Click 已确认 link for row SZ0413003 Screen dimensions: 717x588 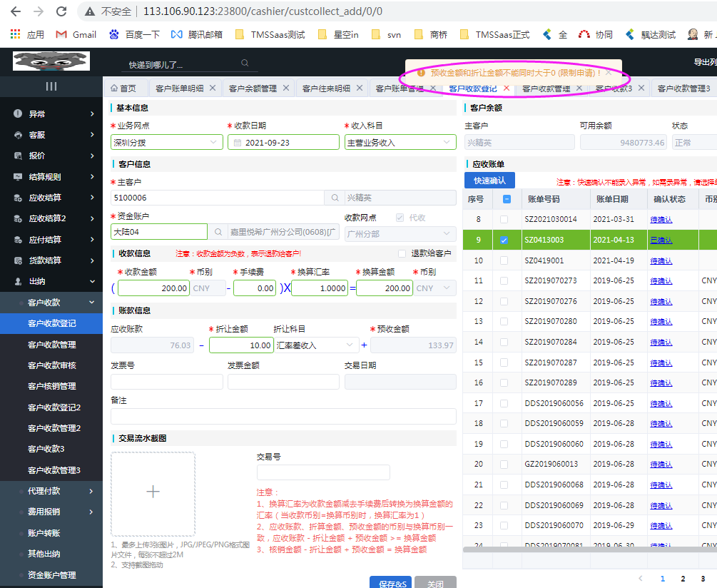[x=661, y=240]
